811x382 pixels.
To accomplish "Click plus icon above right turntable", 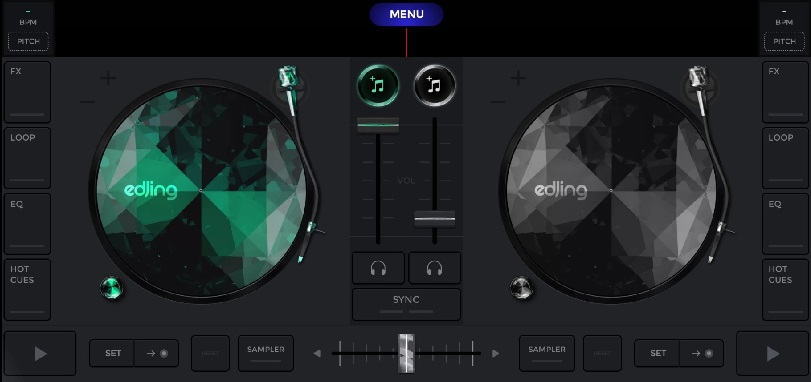I will pos(518,79).
